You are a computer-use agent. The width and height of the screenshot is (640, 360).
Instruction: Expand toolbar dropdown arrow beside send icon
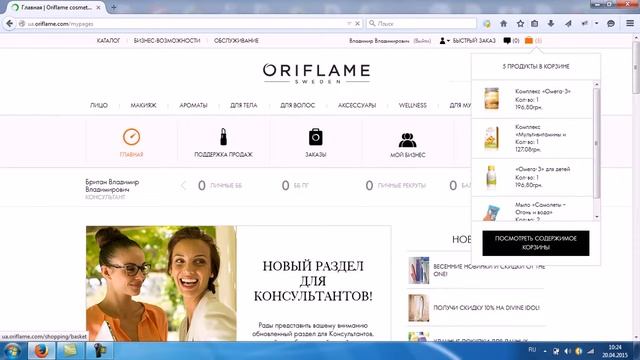click(x=596, y=24)
